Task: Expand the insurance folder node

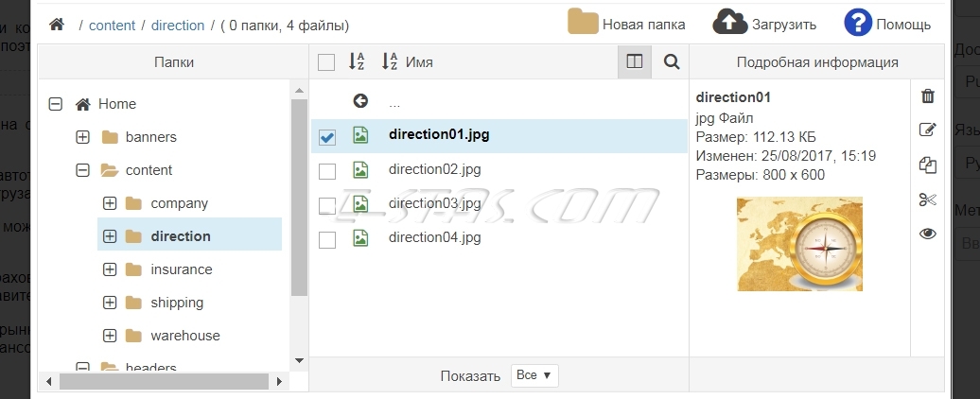Action: 110,269
